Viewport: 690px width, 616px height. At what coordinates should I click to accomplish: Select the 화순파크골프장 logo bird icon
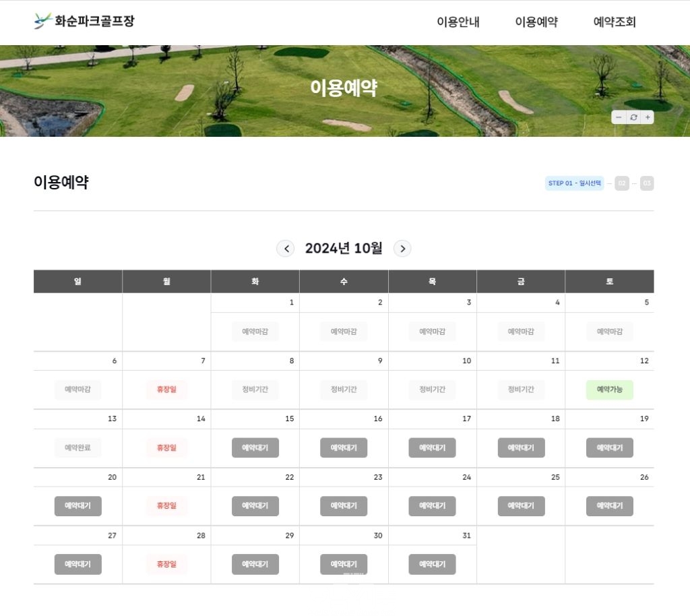click(44, 21)
